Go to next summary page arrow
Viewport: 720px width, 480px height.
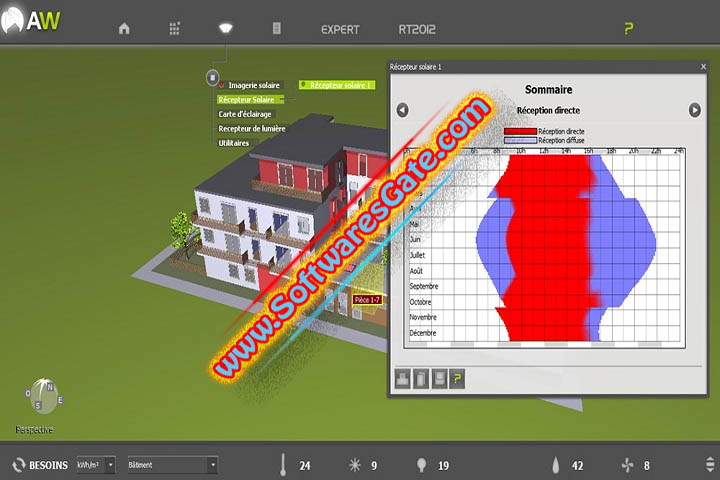694,110
